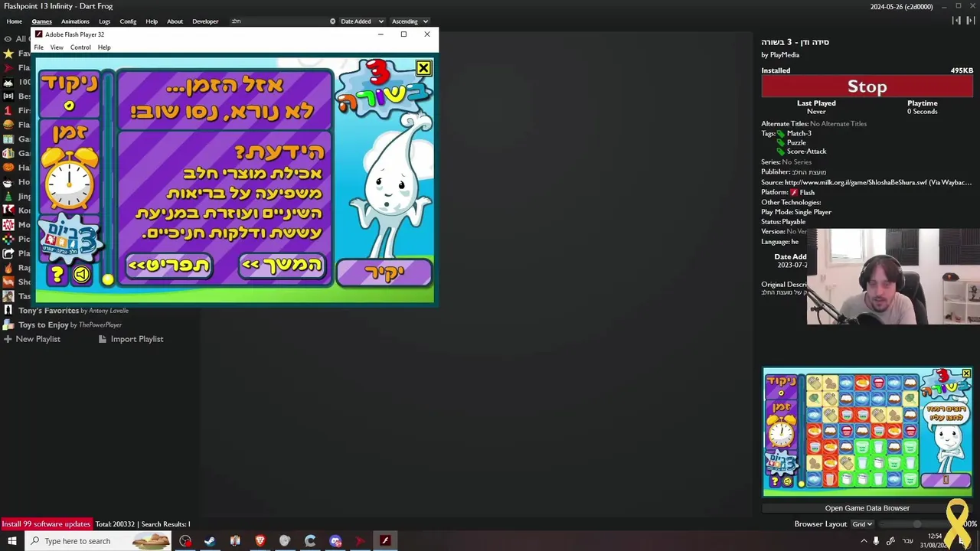
Task: Stop the running game
Action: [867, 86]
